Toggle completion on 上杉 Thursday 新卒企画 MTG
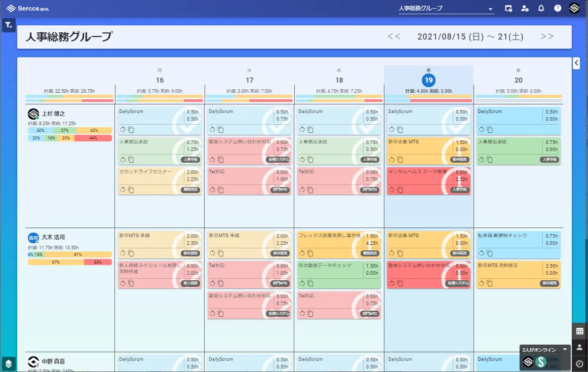The image size is (588, 372). click(x=456, y=152)
